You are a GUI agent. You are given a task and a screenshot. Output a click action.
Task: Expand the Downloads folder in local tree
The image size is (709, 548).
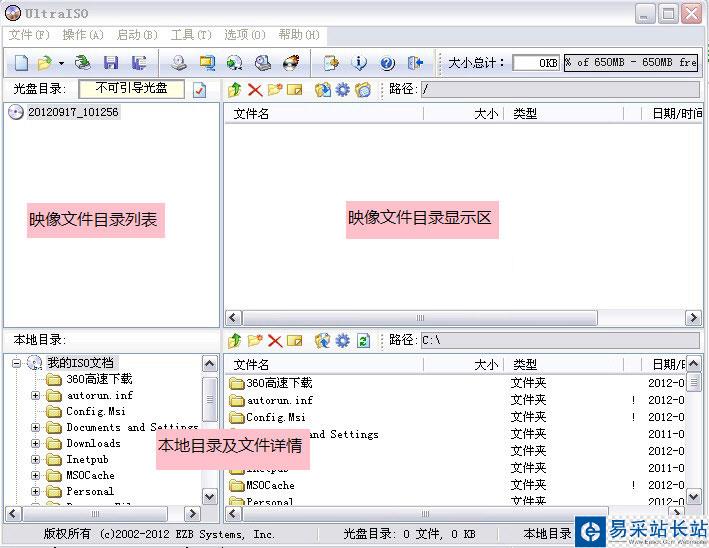[x=35, y=443]
